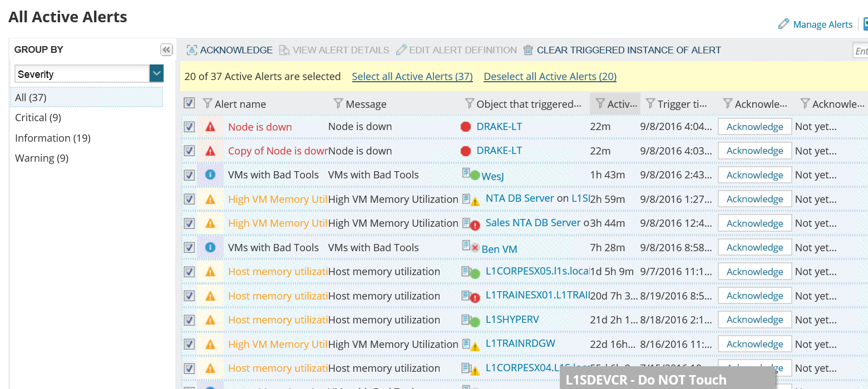Viewport: 868px width, 389px height.
Task: Filter by Information (19) group
Action: (x=53, y=138)
